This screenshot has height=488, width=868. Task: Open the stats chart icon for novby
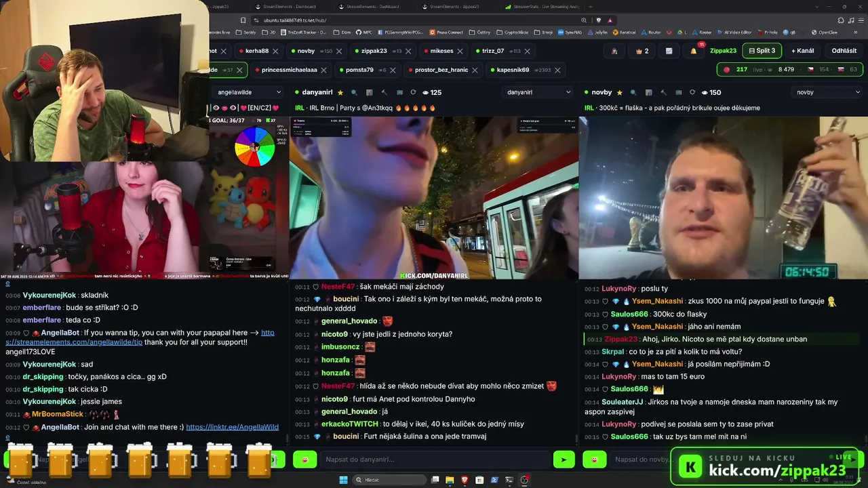(648, 92)
